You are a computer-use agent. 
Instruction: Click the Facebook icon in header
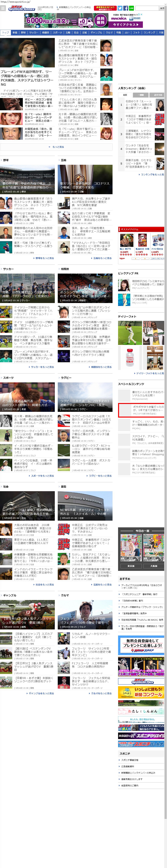tap(126, 8)
